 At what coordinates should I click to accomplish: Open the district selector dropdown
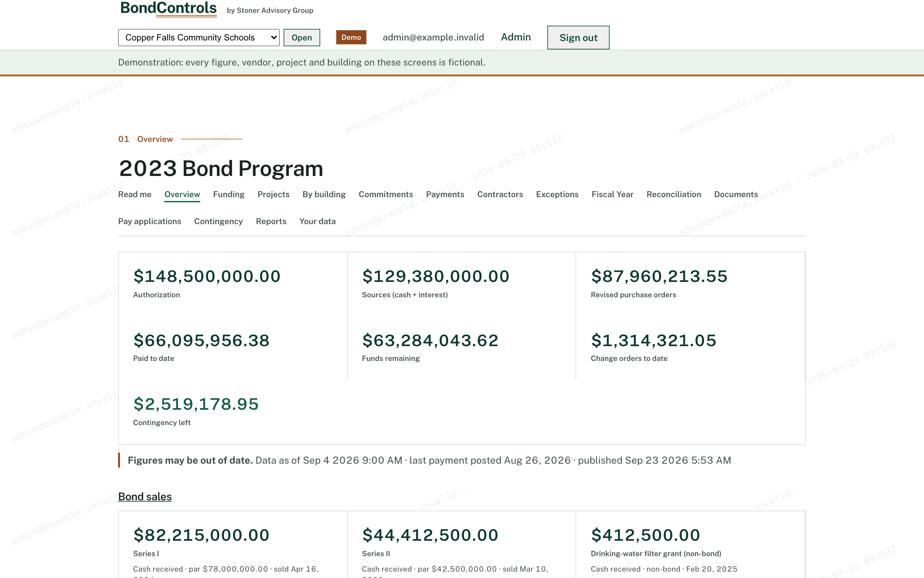(x=199, y=38)
